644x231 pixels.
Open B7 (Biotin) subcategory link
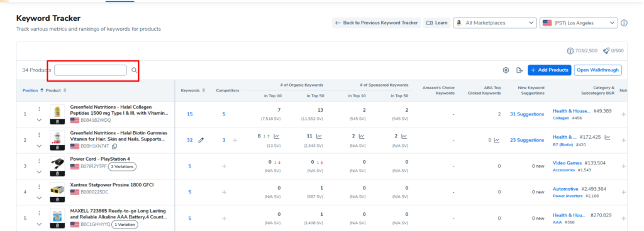563,144
